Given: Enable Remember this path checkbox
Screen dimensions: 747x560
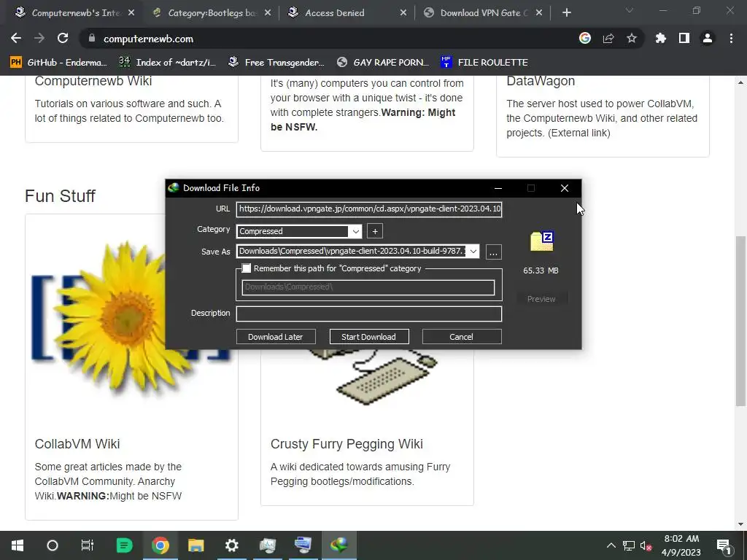Looking at the screenshot, I should 247,268.
